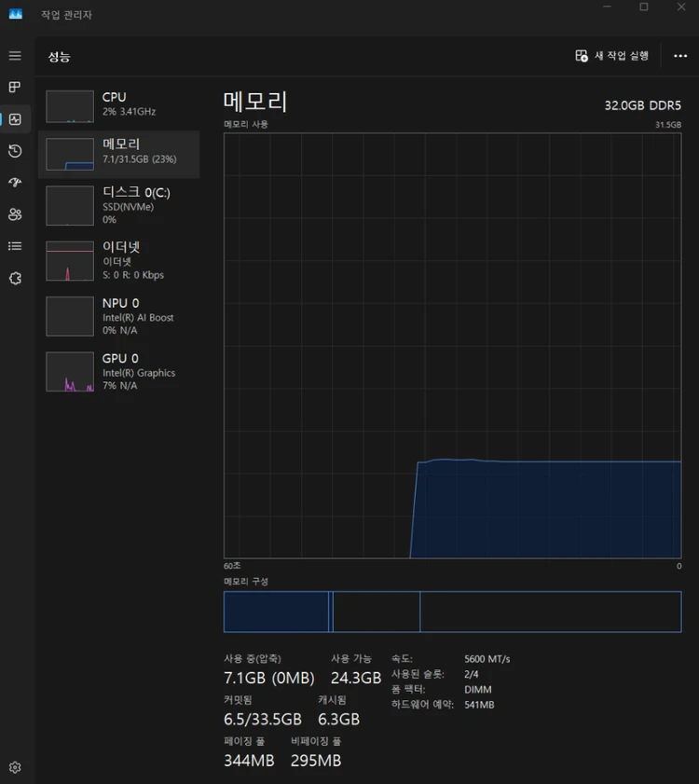This screenshot has height=784, width=699.
Task: Open the more options ellipsis menu
Action: coord(680,56)
